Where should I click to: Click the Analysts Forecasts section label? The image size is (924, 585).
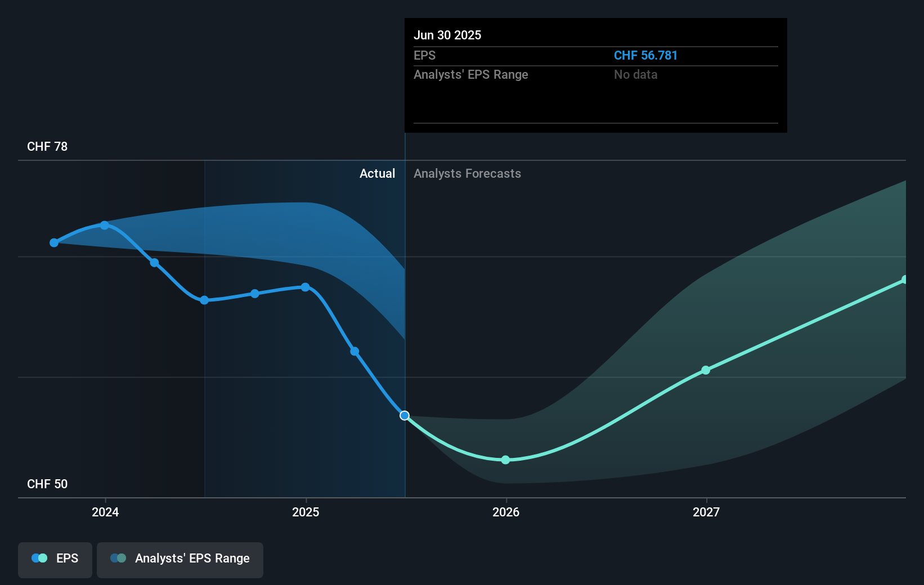pos(467,173)
